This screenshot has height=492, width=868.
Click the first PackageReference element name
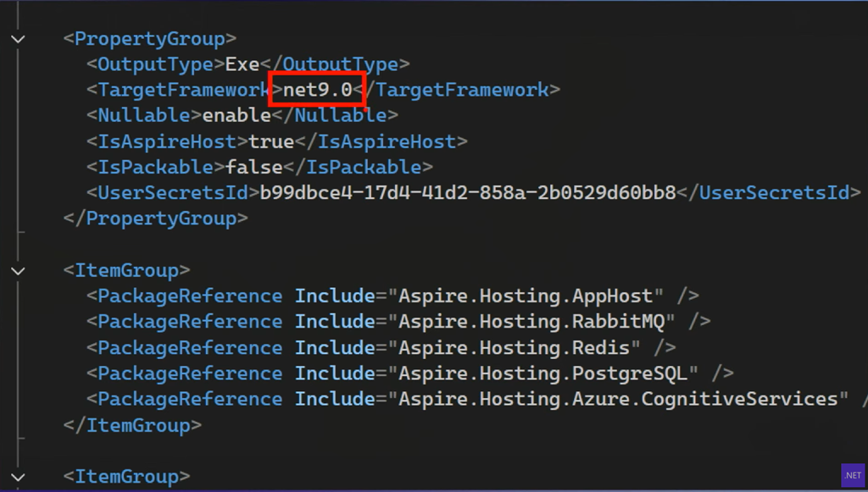pos(190,296)
